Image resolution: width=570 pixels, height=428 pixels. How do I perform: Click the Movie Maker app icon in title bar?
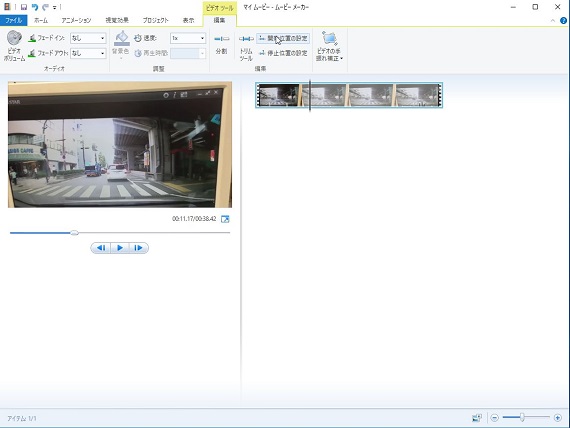(x=7, y=7)
